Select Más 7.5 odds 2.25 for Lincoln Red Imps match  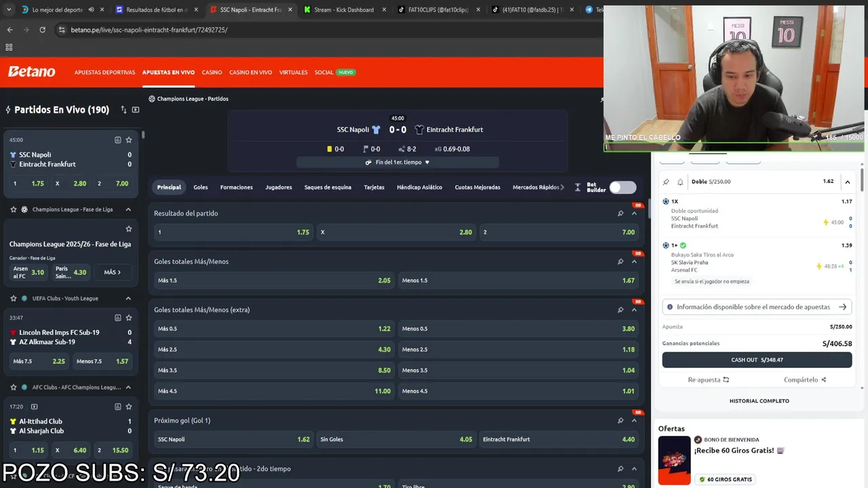click(x=40, y=361)
